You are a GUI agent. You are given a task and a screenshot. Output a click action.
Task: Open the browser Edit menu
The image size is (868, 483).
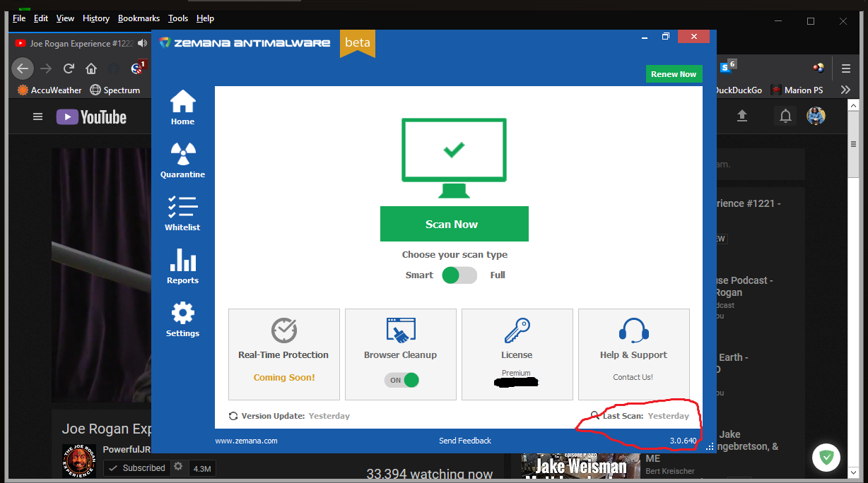(41, 18)
